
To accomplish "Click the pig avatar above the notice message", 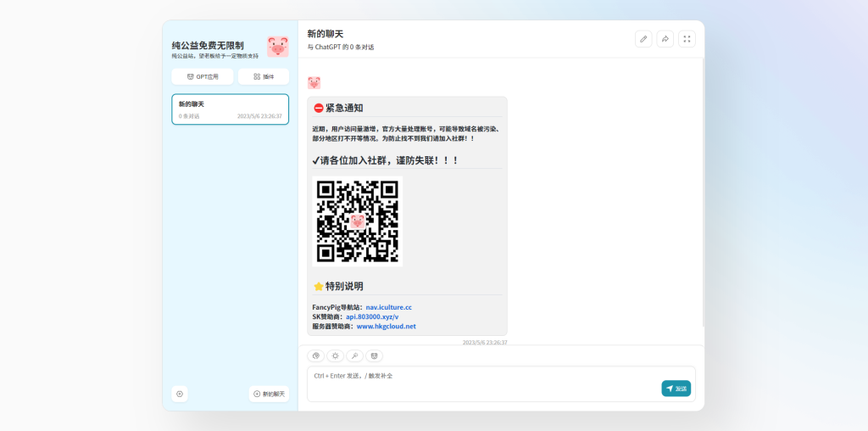I will 314,83.
